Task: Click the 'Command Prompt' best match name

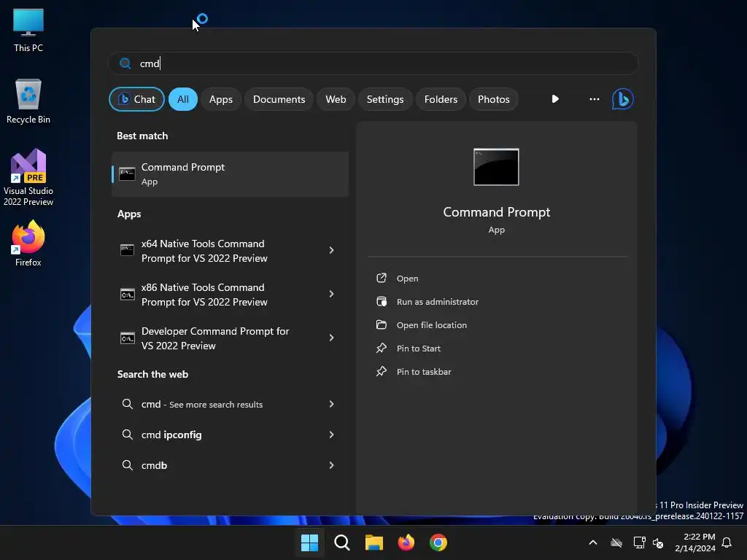Action: coord(183,167)
